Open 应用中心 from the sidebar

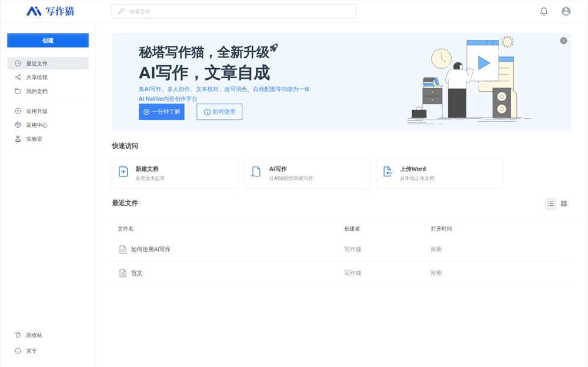[x=36, y=125]
